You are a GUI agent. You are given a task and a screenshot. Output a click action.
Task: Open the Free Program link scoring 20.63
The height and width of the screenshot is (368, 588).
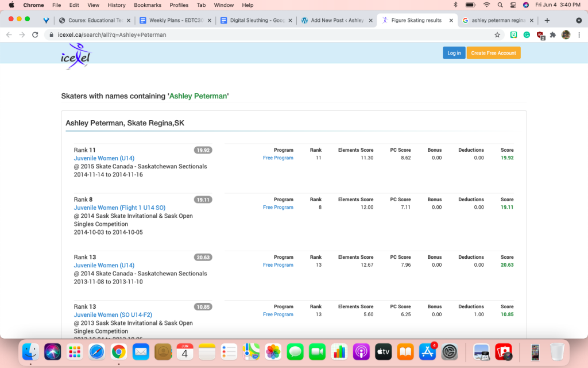[278, 264]
